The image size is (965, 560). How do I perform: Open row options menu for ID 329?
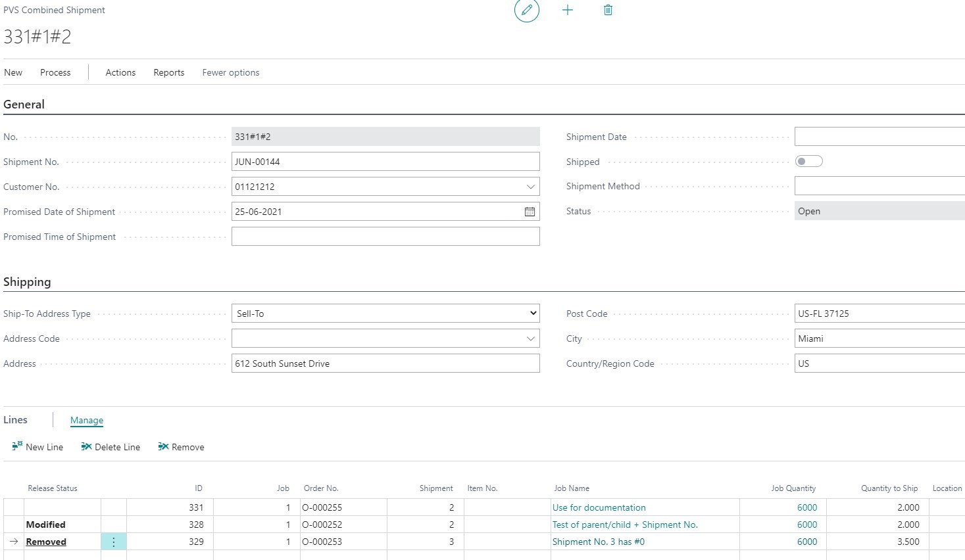[x=114, y=542]
